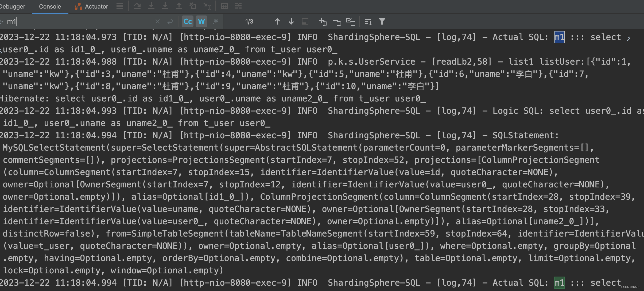Click the blue highlighted m1 match

(560, 37)
